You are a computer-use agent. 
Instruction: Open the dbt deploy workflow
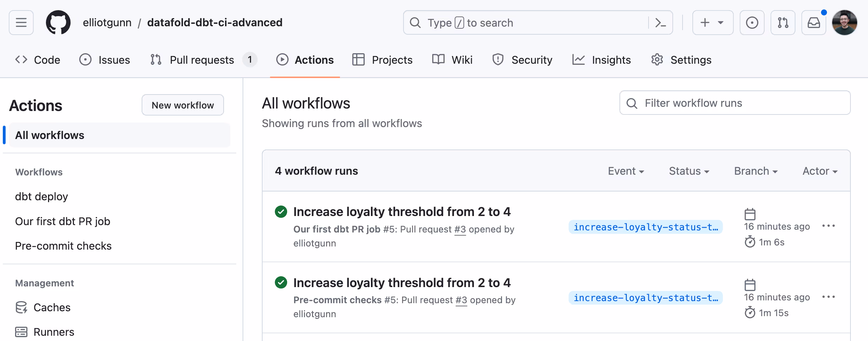coord(41,196)
